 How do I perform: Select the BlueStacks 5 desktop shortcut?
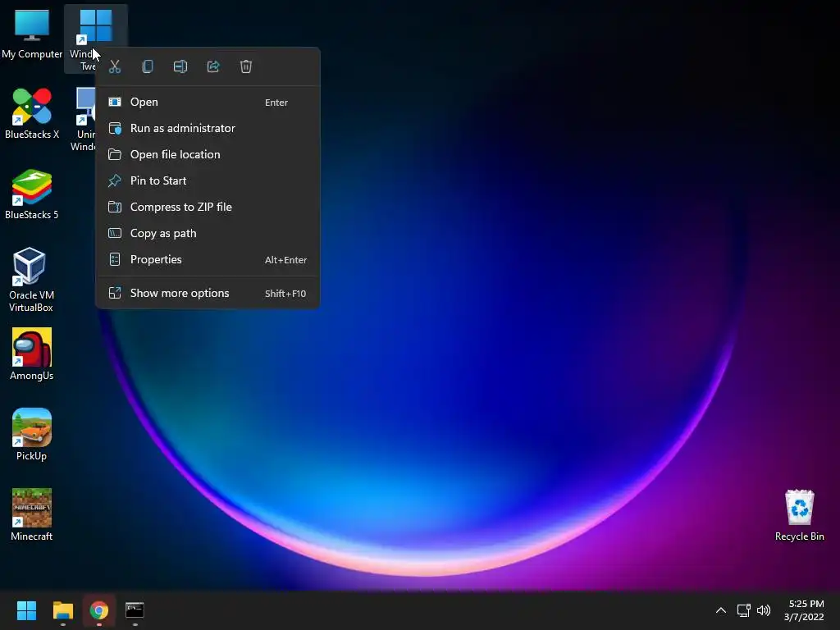(x=32, y=194)
